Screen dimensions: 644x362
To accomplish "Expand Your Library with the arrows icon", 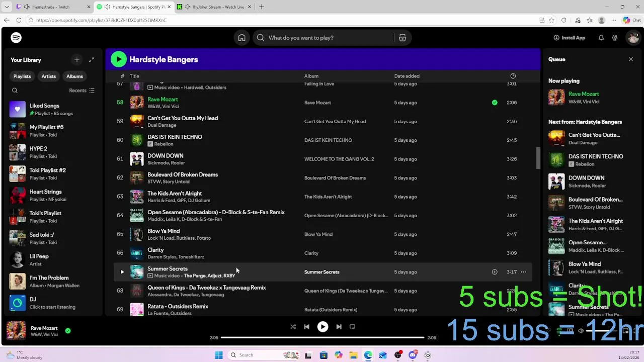I will [x=92, y=60].
